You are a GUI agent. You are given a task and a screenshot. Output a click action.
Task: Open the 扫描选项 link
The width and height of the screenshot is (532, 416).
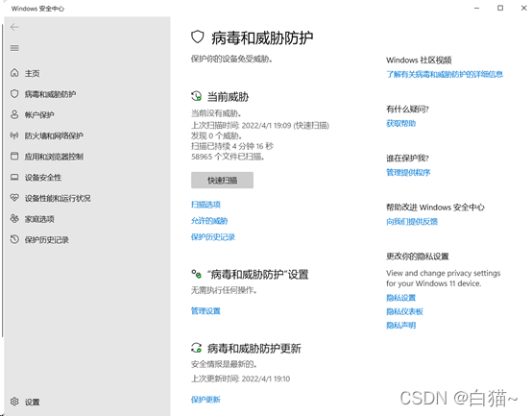206,205
